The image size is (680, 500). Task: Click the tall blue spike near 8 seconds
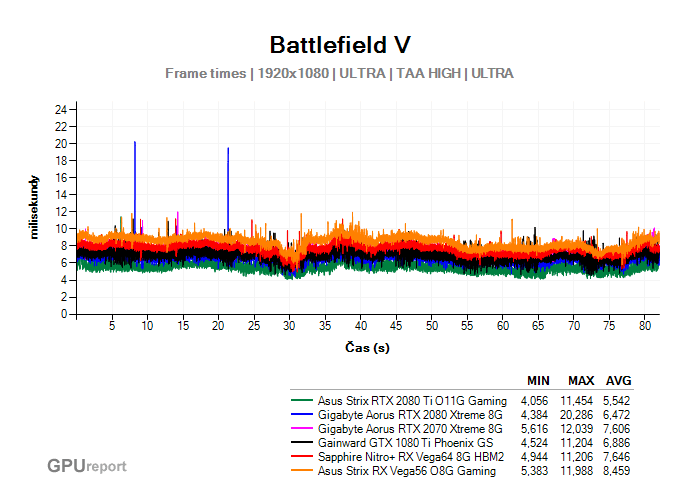click(135, 186)
